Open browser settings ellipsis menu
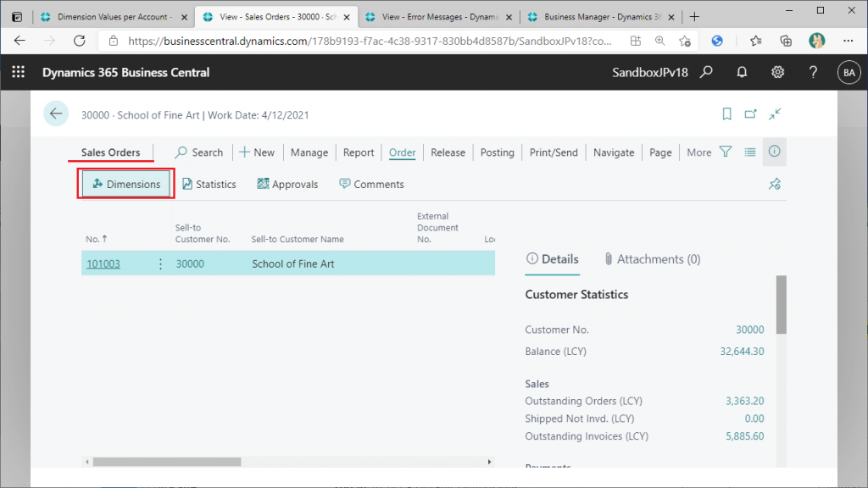This screenshot has width=868, height=488. [848, 41]
